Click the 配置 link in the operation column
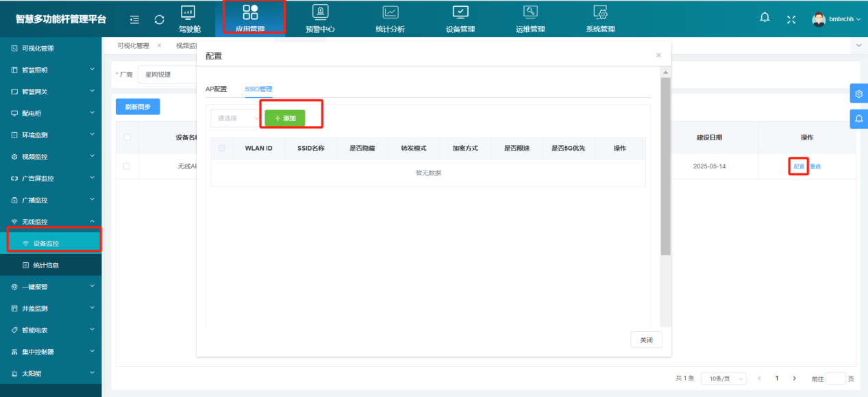The image size is (868, 397). pos(797,166)
